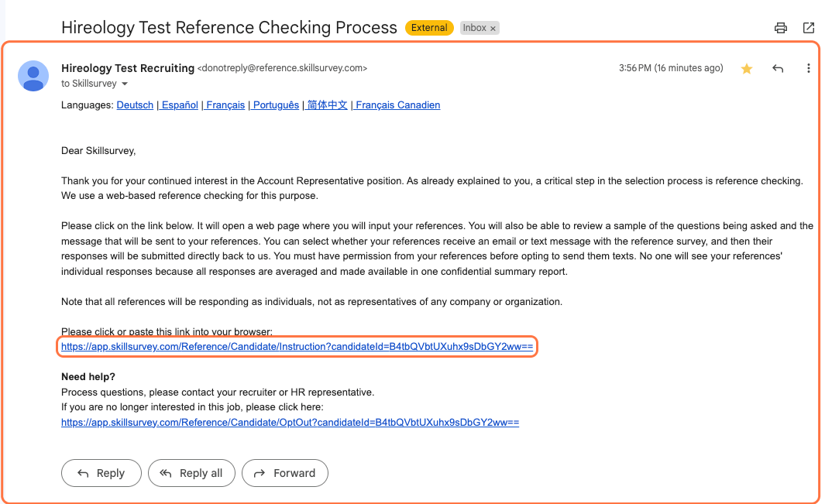Click the sender's profile avatar
This screenshot has width=825, height=504.
coord(33,76)
